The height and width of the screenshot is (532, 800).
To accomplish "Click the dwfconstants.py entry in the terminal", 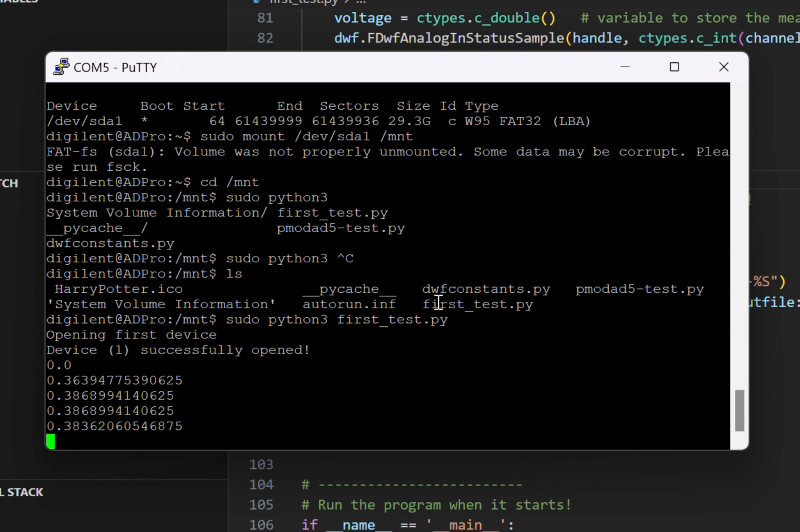I will pyautogui.click(x=486, y=288).
